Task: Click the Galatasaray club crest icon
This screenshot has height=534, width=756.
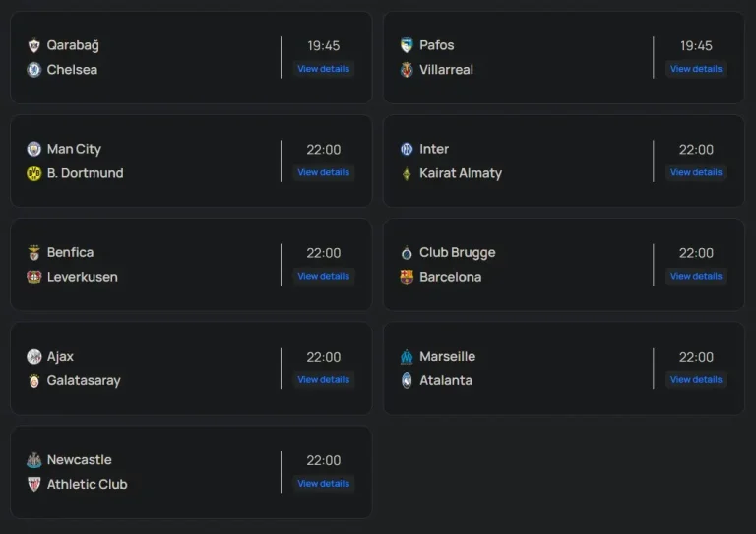Action: coord(33,380)
